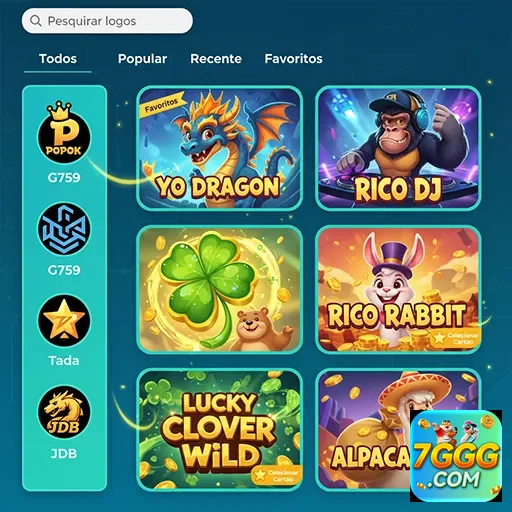
Task: Play the four-leaf clover bear game
Action: tap(220, 289)
